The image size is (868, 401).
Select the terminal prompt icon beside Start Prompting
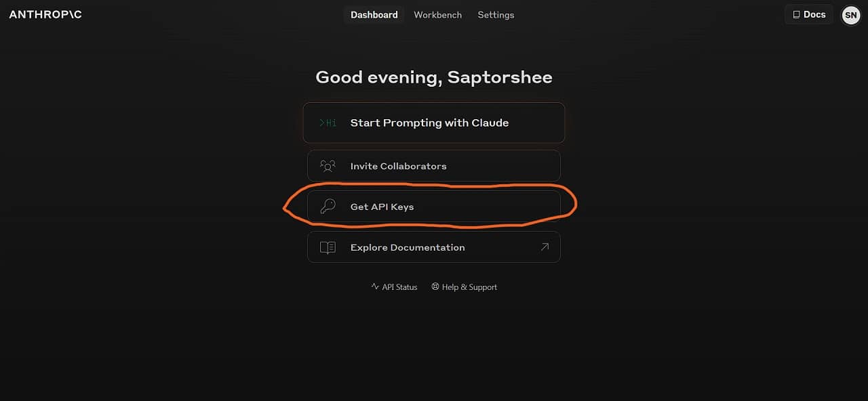(x=326, y=123)
